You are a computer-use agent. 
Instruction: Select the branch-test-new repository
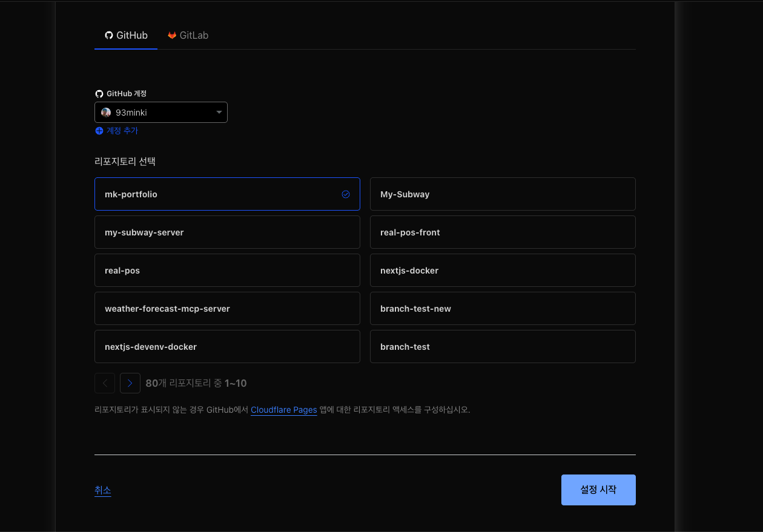click(503, 309)
